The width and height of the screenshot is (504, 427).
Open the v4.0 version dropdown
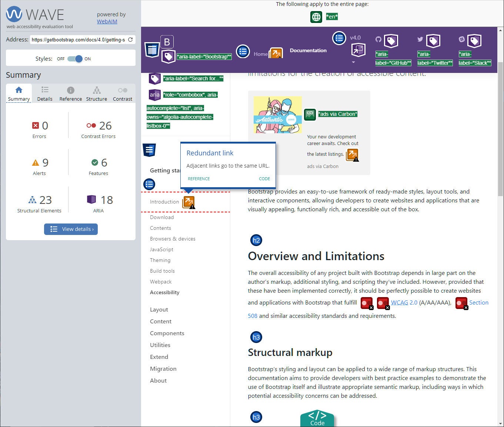[x=355, y=38]
